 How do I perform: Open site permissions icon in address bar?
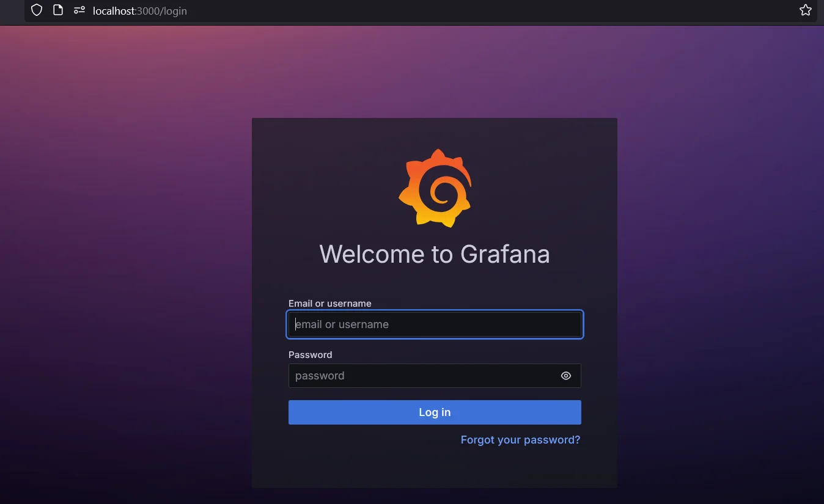click(x=79, y=10)
